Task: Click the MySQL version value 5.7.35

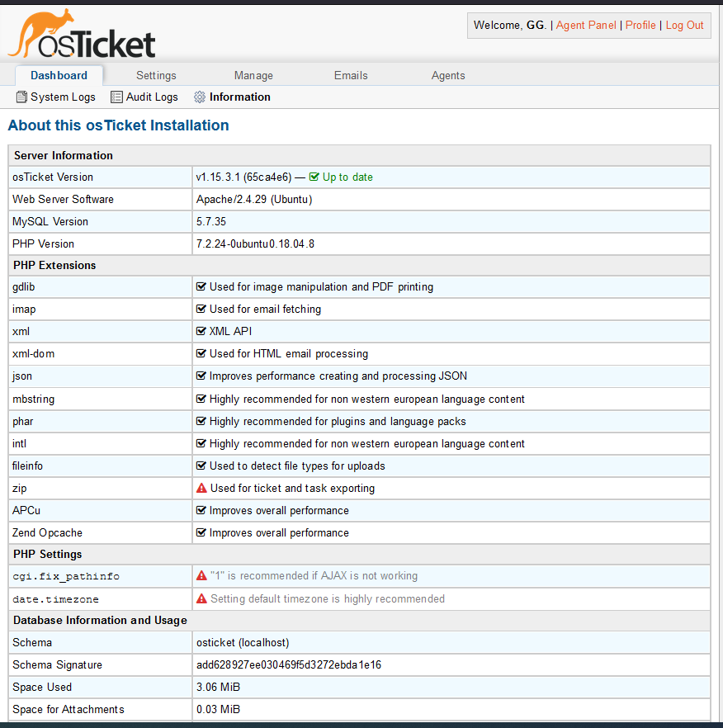Action: point(210,221)
